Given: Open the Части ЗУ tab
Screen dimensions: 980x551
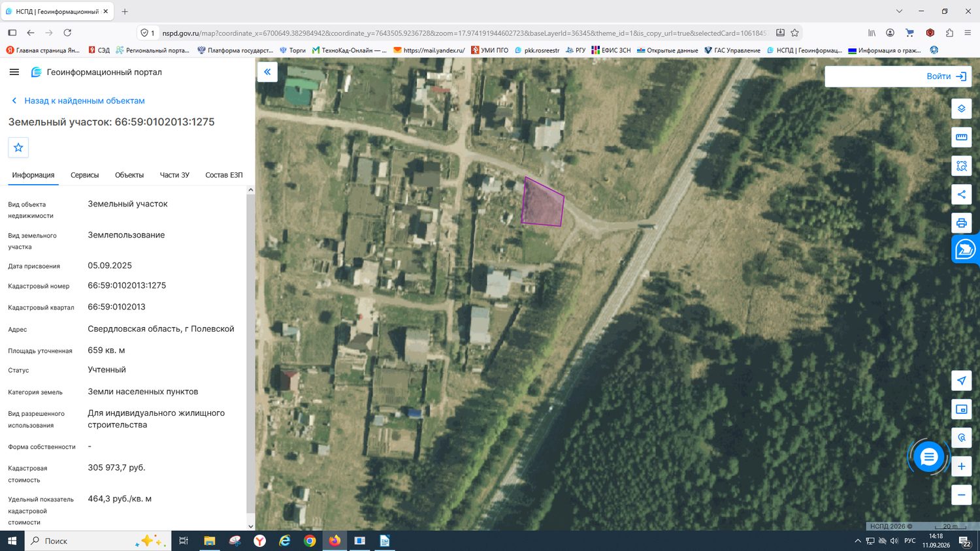Looking at the screenshot, I should point(174,175).
